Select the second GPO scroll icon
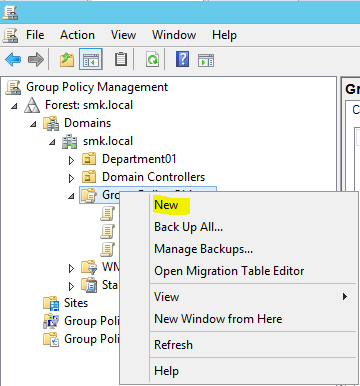The image size is (360, 386). tap(107, 231)
